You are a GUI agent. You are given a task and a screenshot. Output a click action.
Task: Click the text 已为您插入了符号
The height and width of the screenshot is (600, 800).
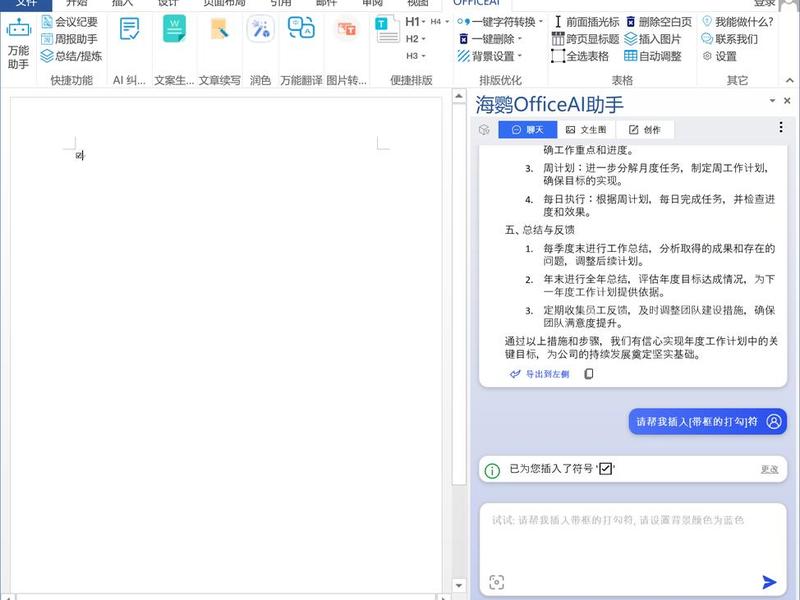(x=551, y=469)
